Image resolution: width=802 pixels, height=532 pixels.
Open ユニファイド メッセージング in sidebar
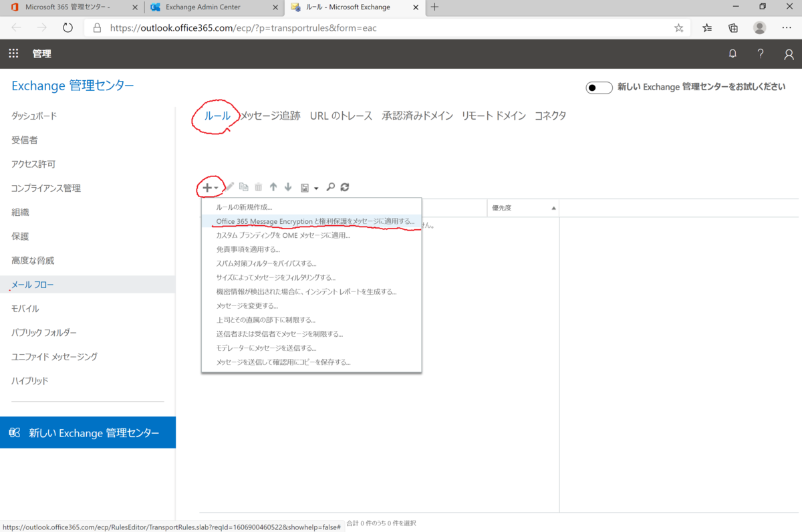tap(54, 357)
